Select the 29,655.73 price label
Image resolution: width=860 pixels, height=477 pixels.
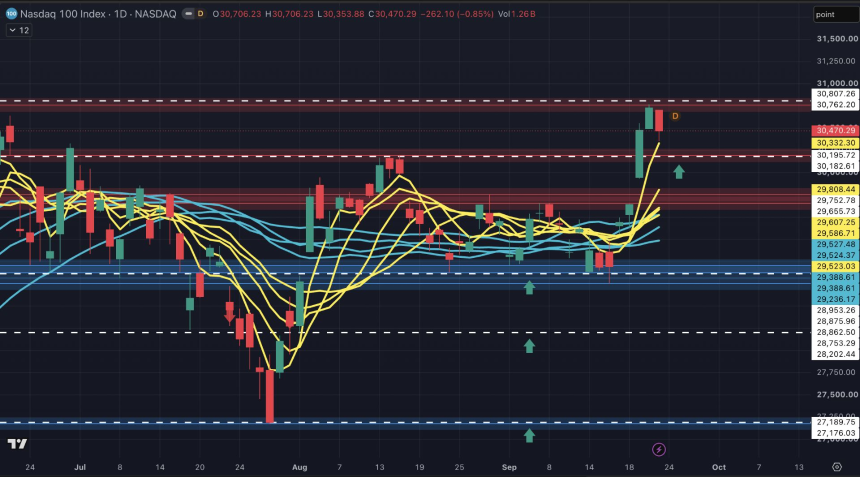835,211
